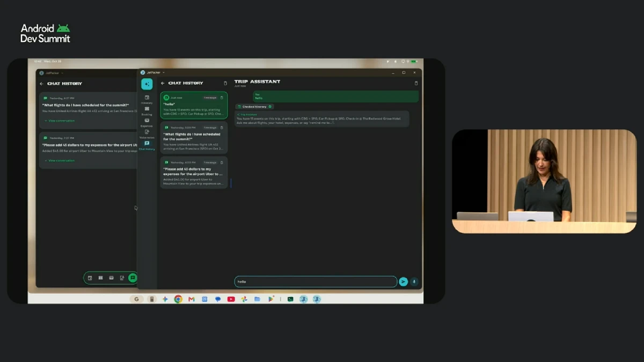The height and width of the screenshot is (362, 644).
Task: Open booking icon in rear window bottom bar
Action: tap(100, 278)
